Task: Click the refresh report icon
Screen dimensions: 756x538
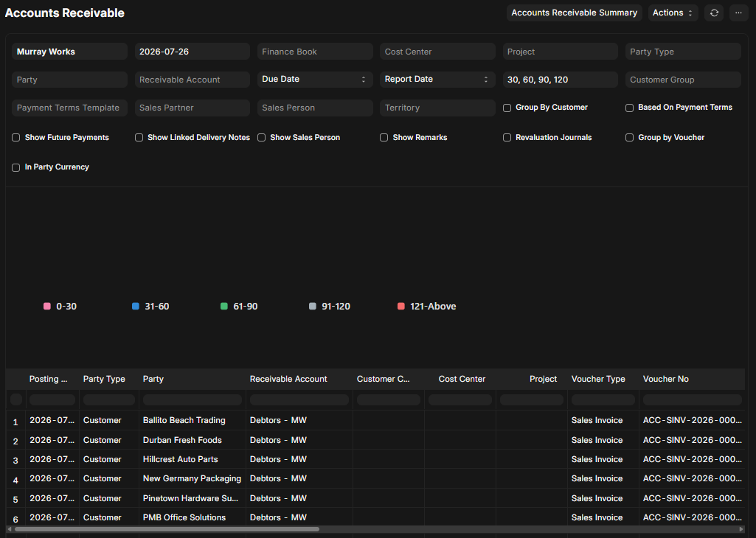Action: (714, 13)
